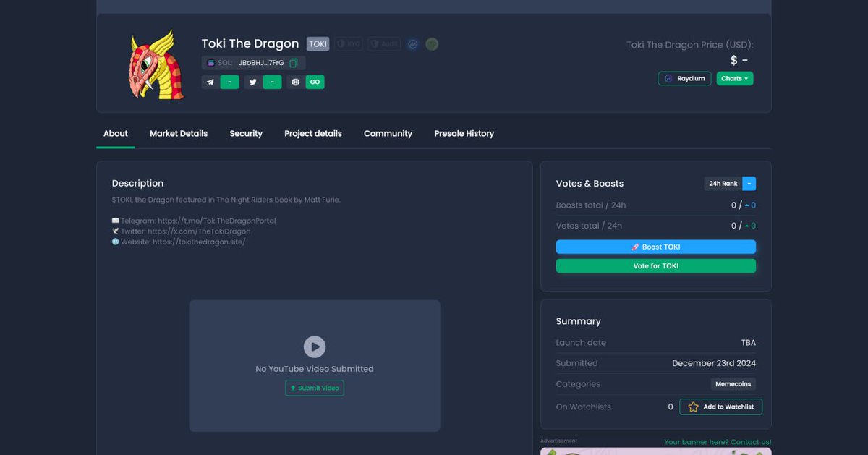Screen dimensions: 868x455
Task: Click the TBA launch date value
Action: tap(749, 343)
